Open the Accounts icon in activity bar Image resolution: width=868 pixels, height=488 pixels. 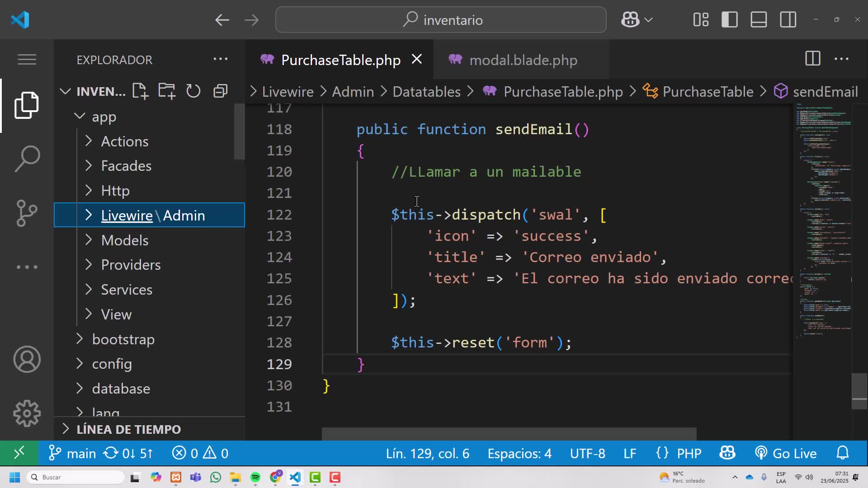point(27,359)
